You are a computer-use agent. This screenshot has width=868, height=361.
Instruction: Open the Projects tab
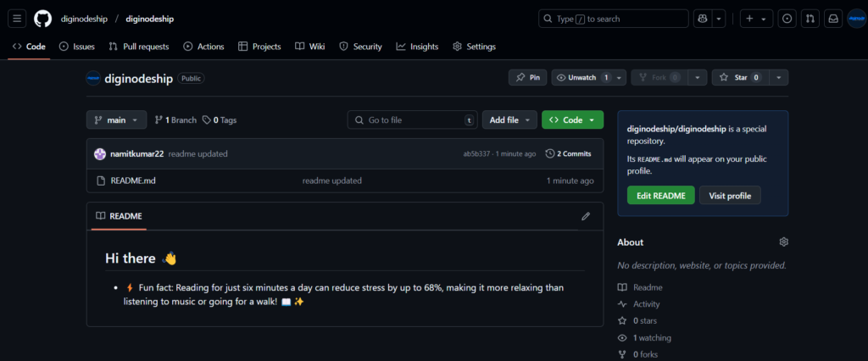[259, 47]
